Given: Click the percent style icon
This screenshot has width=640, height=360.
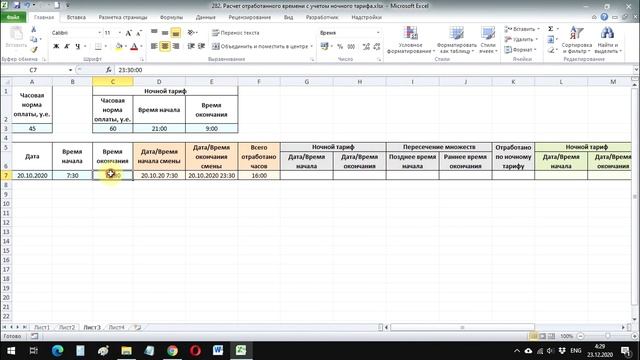Looking at the screenshot, I should 340,47.
